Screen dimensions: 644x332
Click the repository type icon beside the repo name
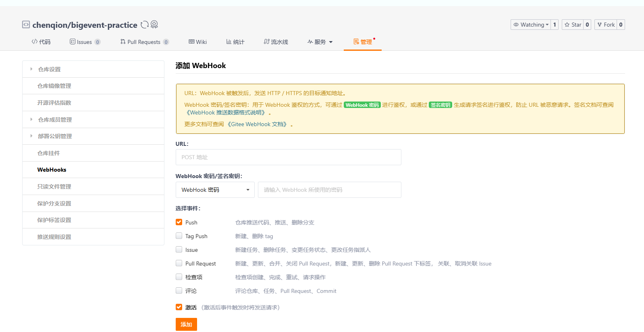pyautogui.click(x=26, y=25)
